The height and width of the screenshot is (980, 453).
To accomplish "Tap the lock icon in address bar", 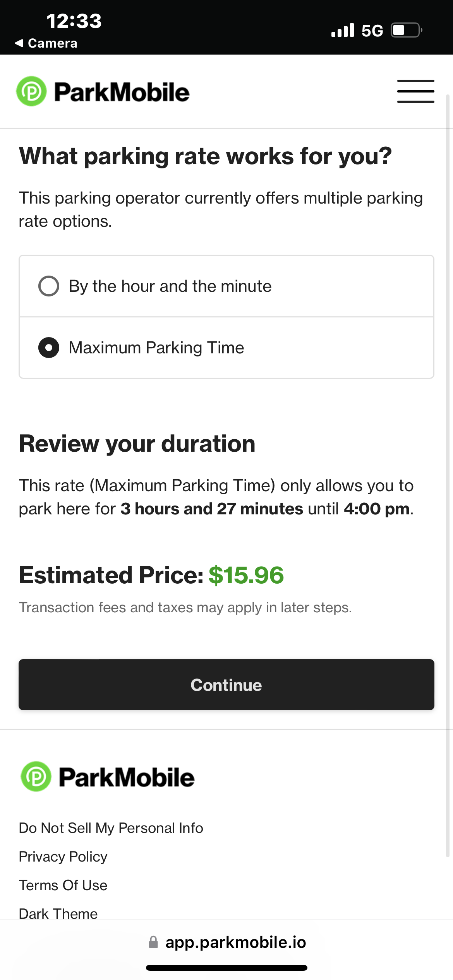I will (x=153, y=942).
